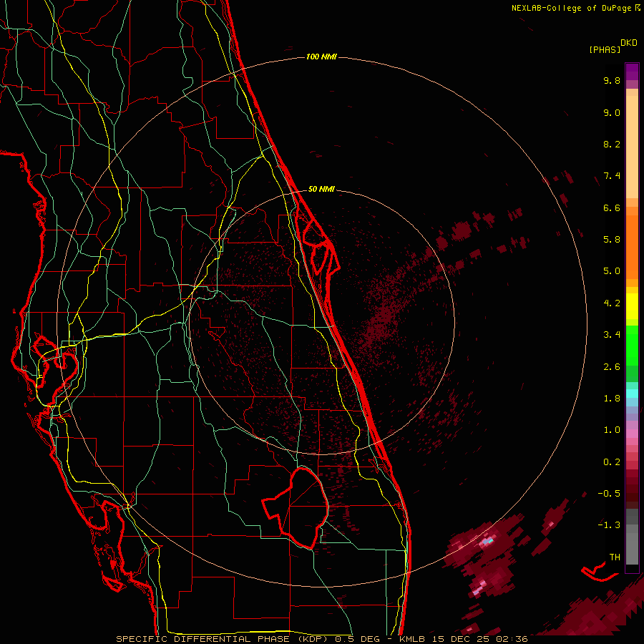644x644 pixels.
Task: Click the 3.4 value on the color scale
Action: (x=612, y=335)
